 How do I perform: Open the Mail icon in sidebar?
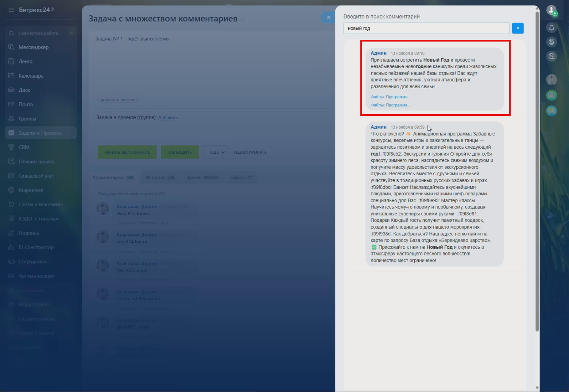coord(11,104)
